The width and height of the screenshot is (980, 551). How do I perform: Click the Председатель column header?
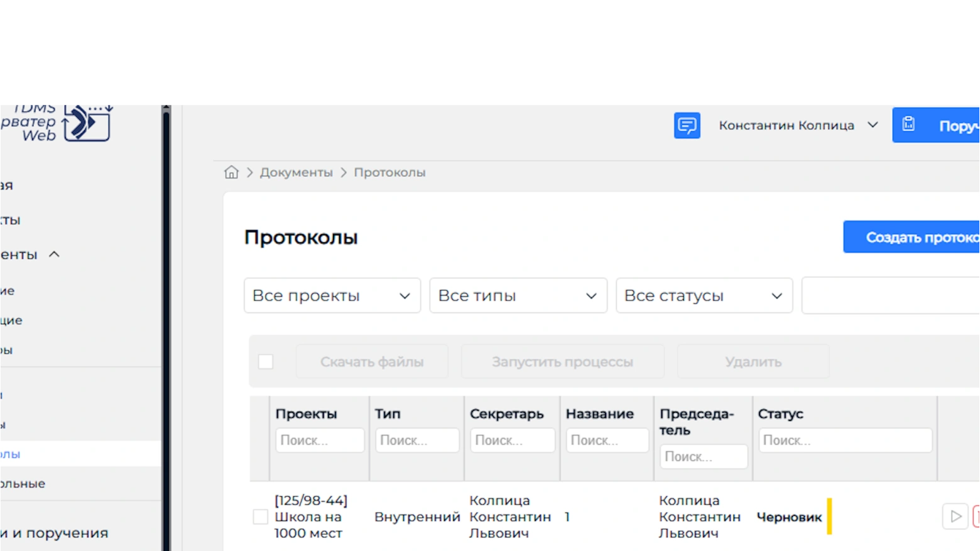[697, 422]
